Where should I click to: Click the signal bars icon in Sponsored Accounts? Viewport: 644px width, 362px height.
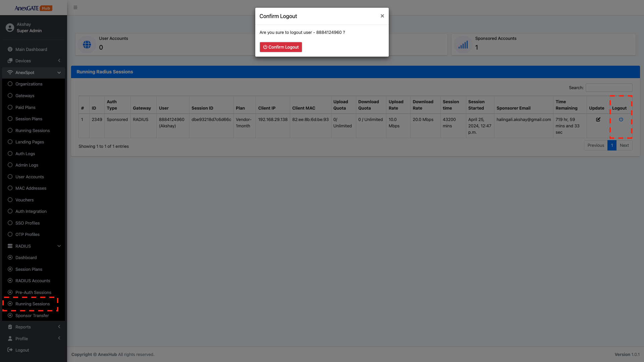(463, 45)
